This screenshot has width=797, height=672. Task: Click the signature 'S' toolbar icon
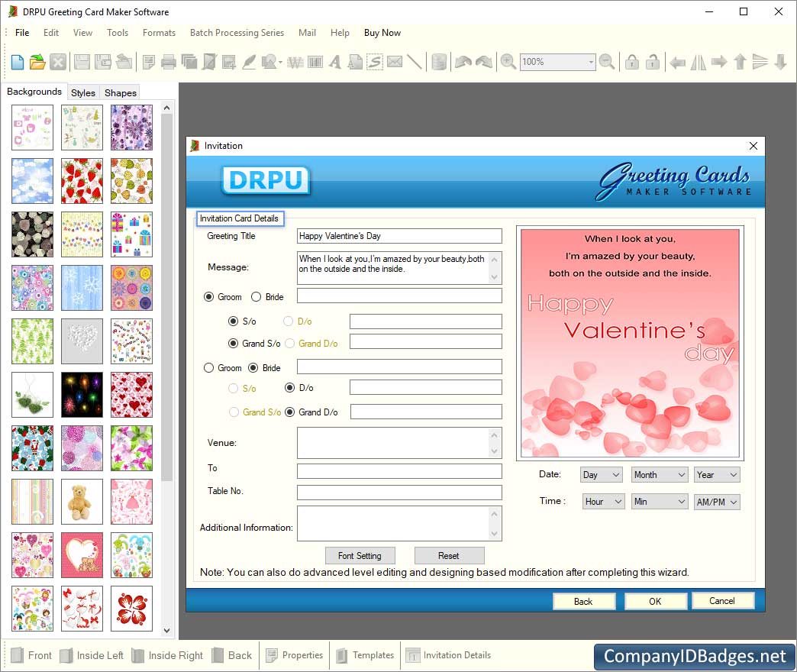click(x=375, y=62)
